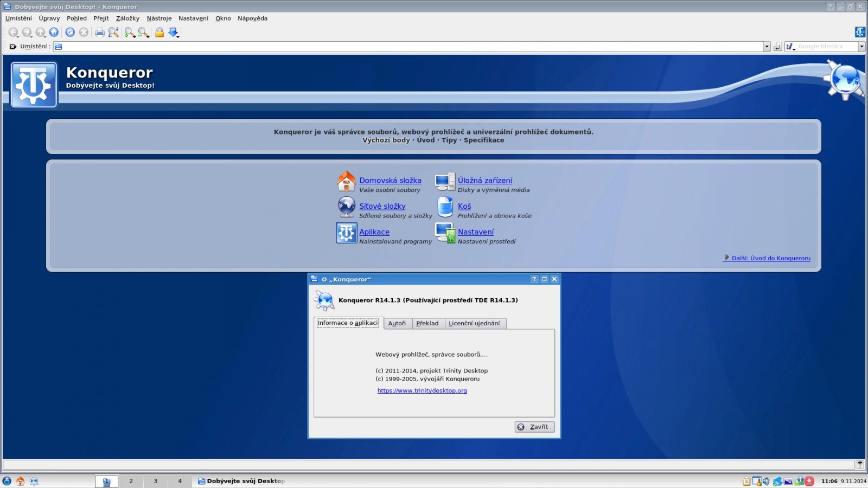Click the Stop loading toolbar icon
Screen dimensions: 868x488
[x=84, y=33]
